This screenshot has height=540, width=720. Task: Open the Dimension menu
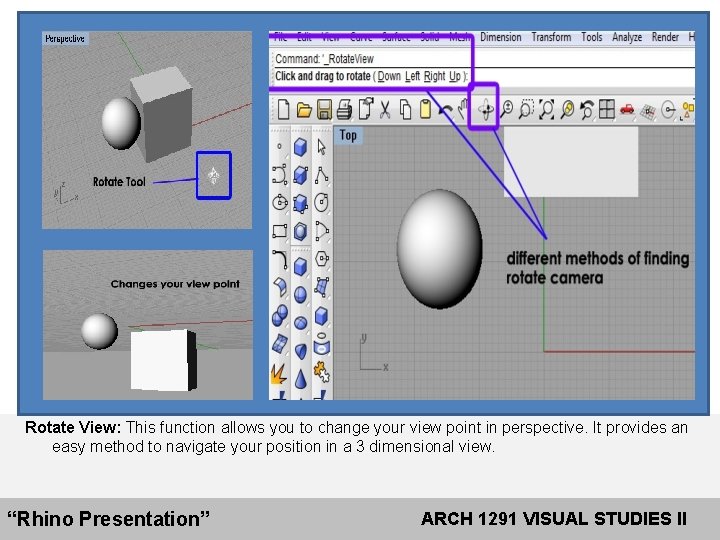(501, 37)
